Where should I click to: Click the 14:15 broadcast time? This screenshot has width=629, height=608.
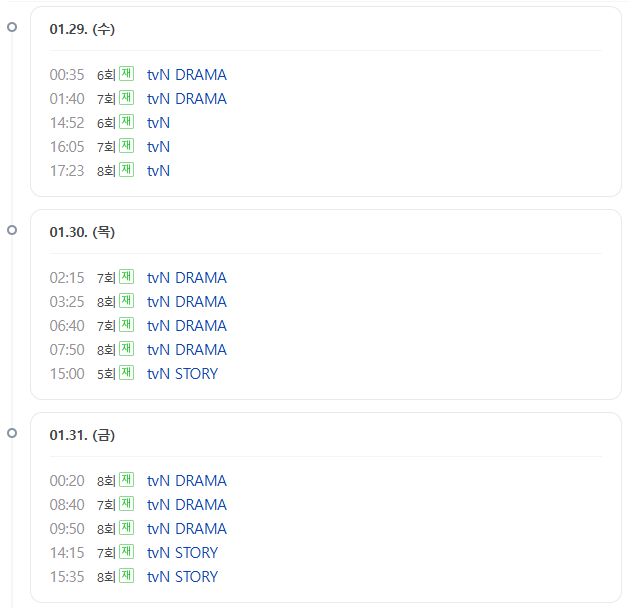[x=67, y=553]
